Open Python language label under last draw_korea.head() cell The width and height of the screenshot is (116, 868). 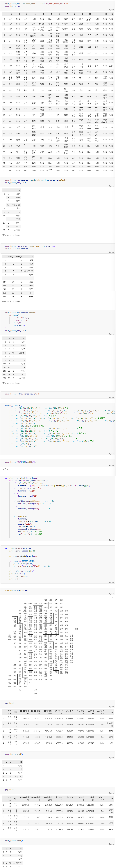click(x=112, y=844)
